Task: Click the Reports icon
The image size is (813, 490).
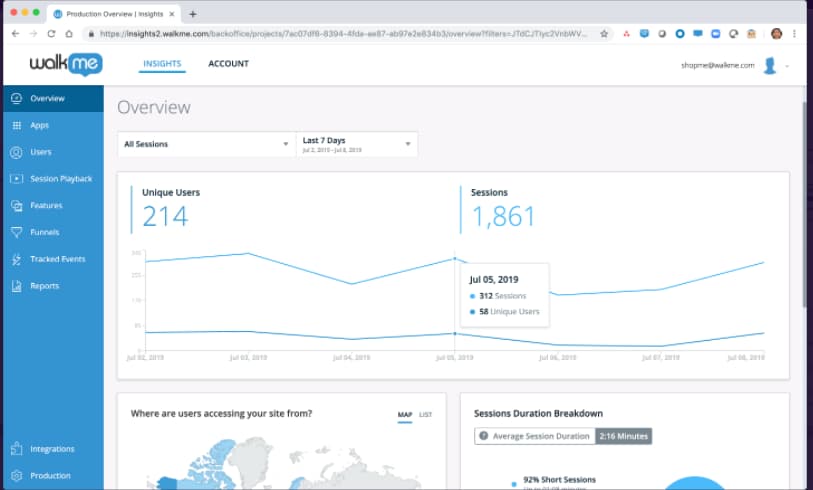Action: pos(17,286)
